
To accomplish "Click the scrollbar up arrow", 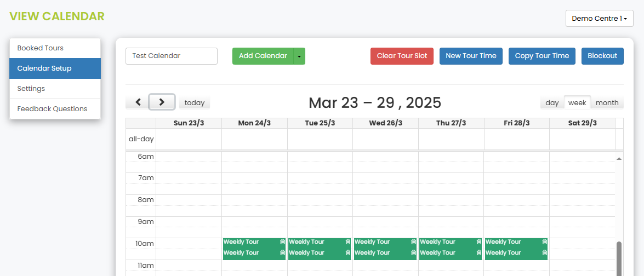I will (619, 158).
